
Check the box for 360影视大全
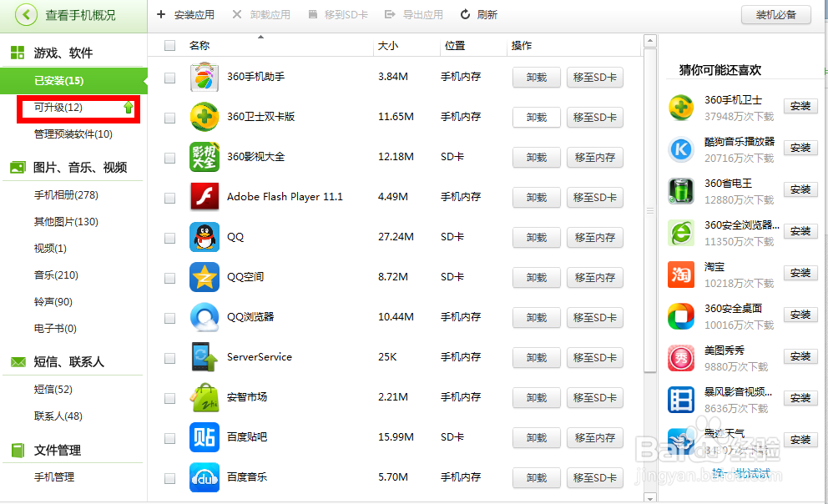pos(169,158)
